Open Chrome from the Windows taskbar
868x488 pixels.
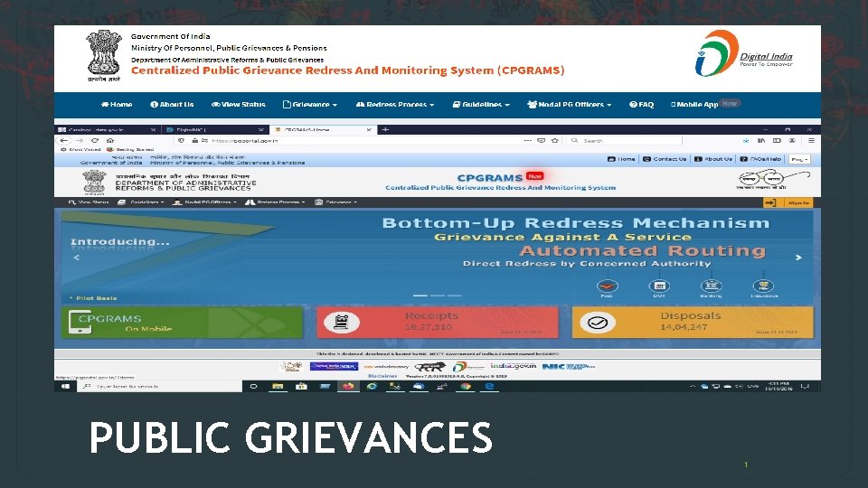pyautogui.click(x=466, y=386)
